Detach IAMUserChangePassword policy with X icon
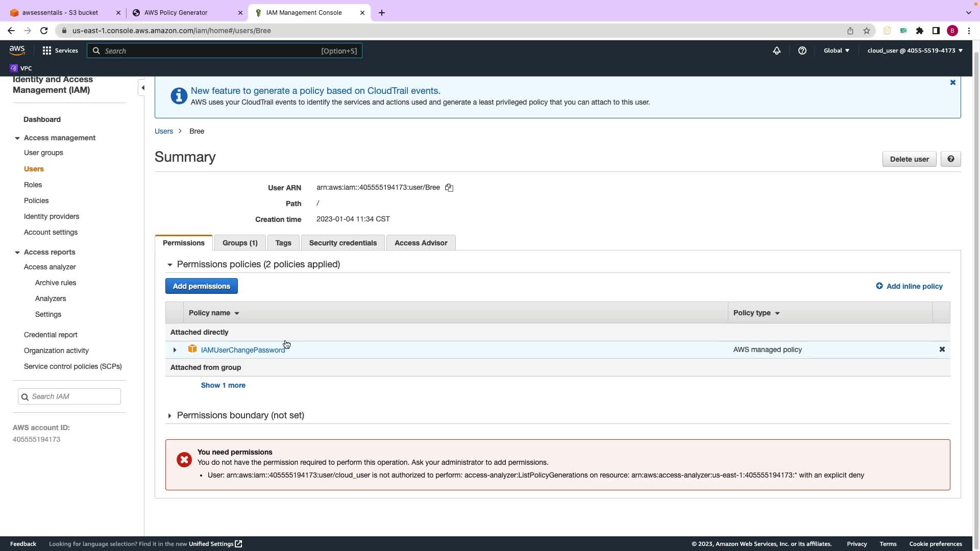Screen dimensions: 980x551 [942, 349]
